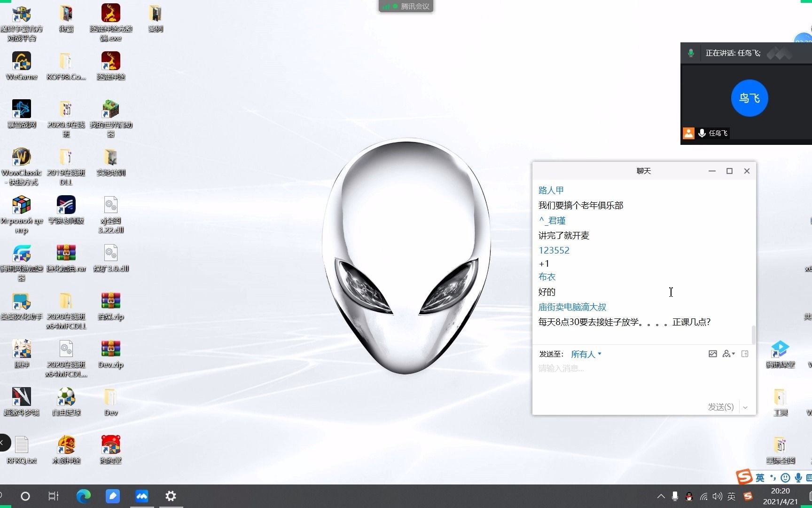Open 学浪老师版 desktop shortcut
This screenshot has width=812, height=508.
click(x=66, y=210)
